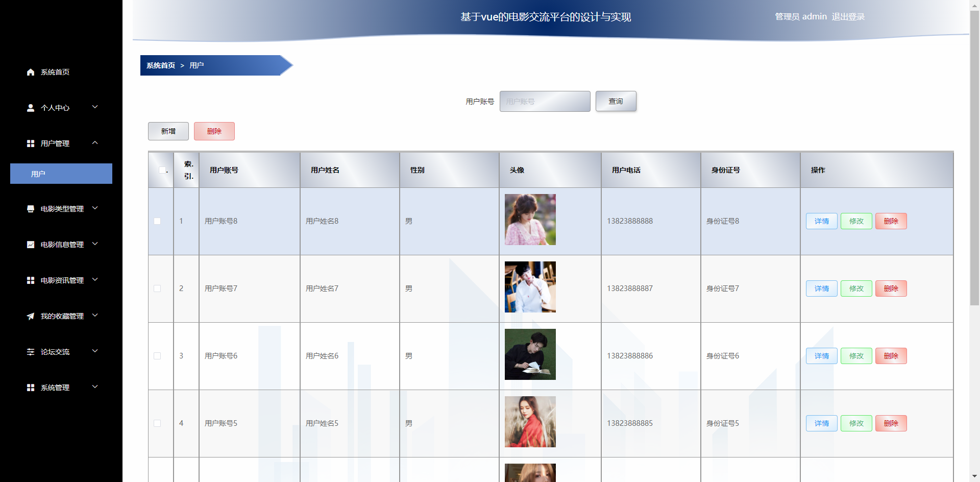Click 管理员 admin in the header

coord(801,17)
